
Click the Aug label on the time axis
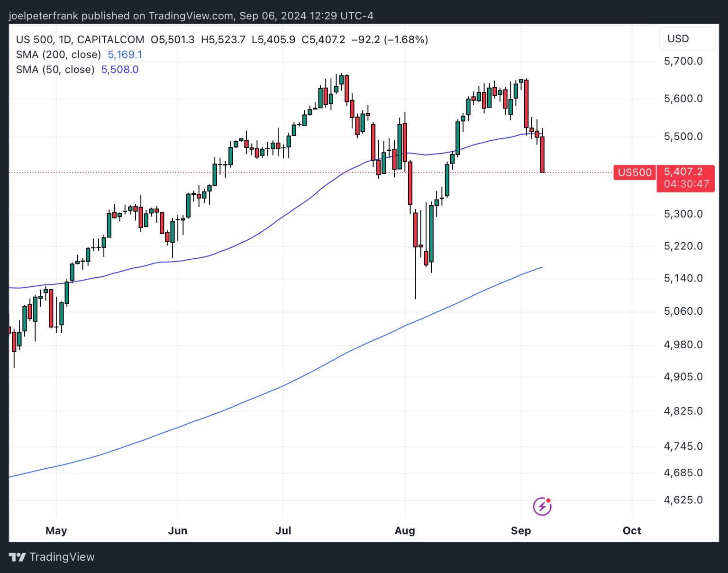pos(405,530)
